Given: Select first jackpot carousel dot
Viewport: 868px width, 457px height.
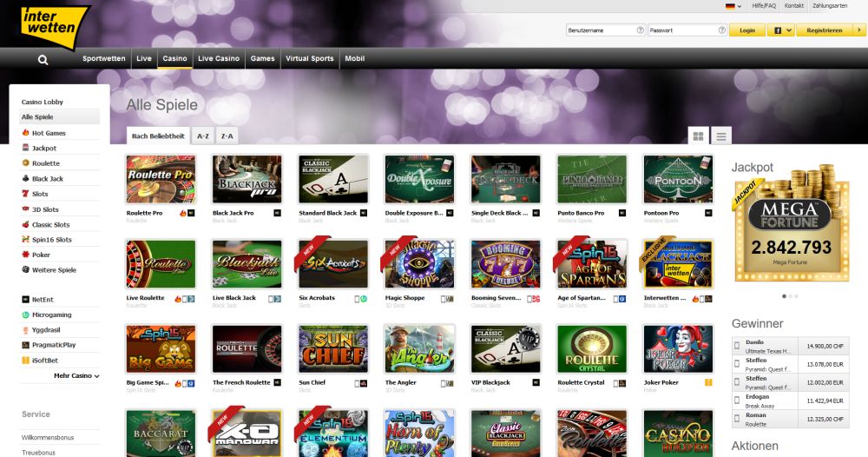Looking at the screenshot, I should point(784,296).
